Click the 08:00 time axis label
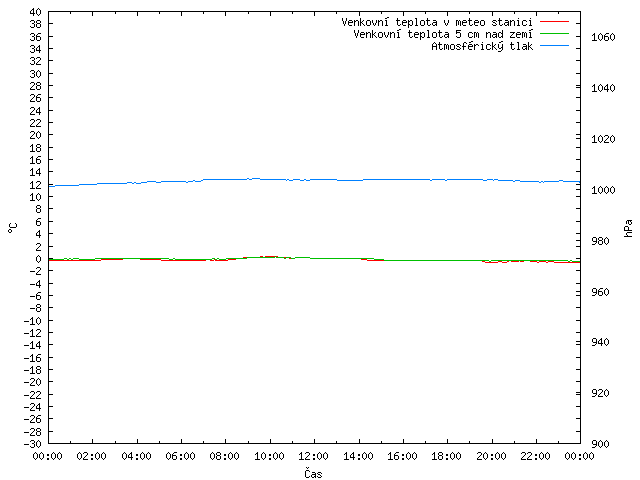640x480 pixels. click(x=225, y=456)
